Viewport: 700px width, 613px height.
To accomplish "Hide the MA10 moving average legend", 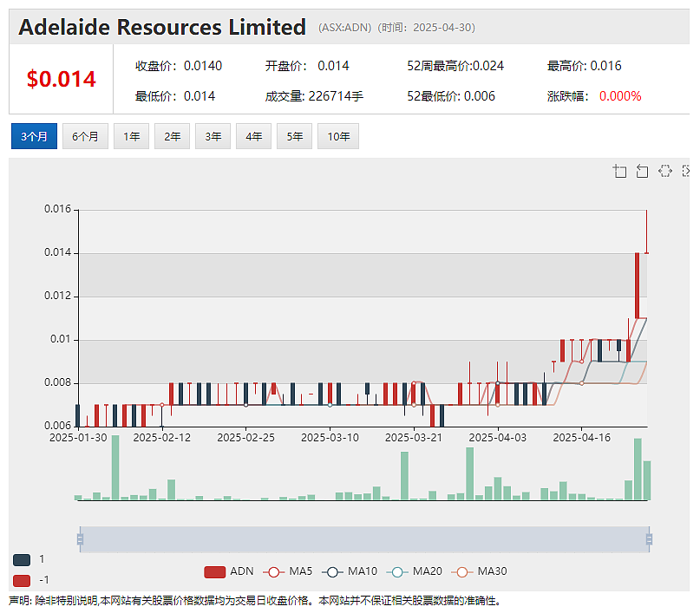I will pyautogui.click(x=349, y=571).
